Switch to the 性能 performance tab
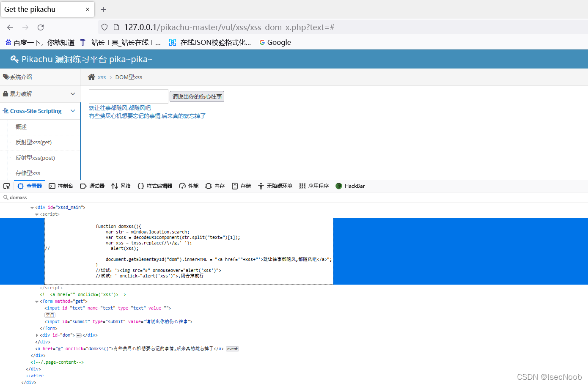The height and width of the screenshot is (384, 588). point(189,186)
